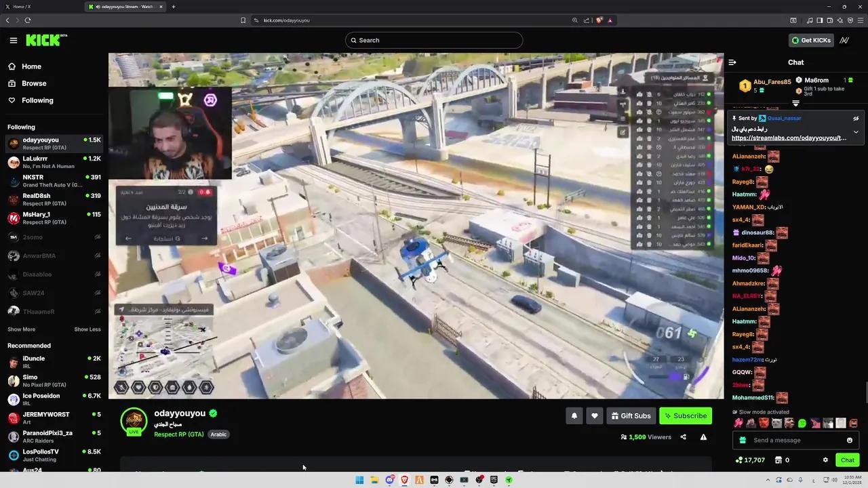Open Discord from the taskbar
Viewport: 868px width, 488px height.
(390, 480)
